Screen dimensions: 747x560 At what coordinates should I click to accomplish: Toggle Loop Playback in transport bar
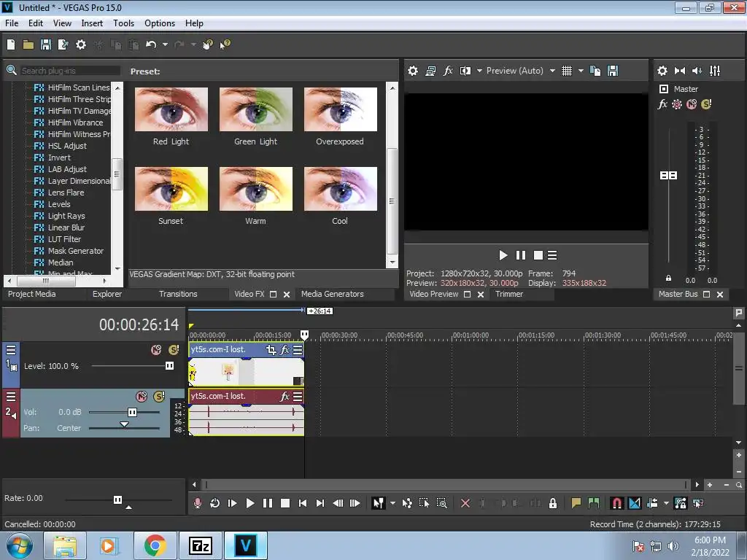pos(215,503)
